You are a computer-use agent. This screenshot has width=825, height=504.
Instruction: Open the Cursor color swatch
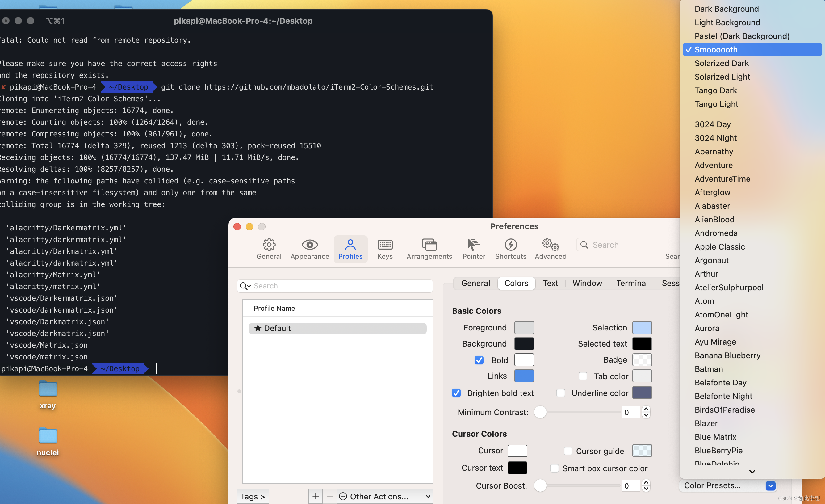pos(517,450)
